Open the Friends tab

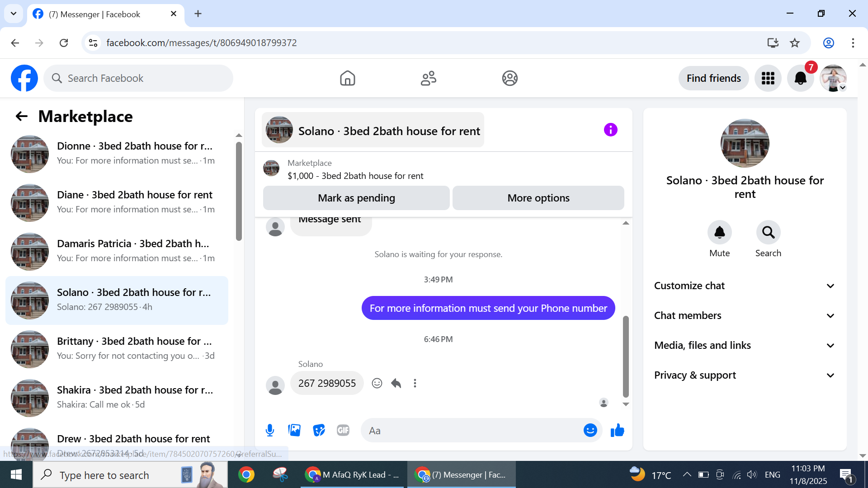pyautogui.click(x=428, y=78)
